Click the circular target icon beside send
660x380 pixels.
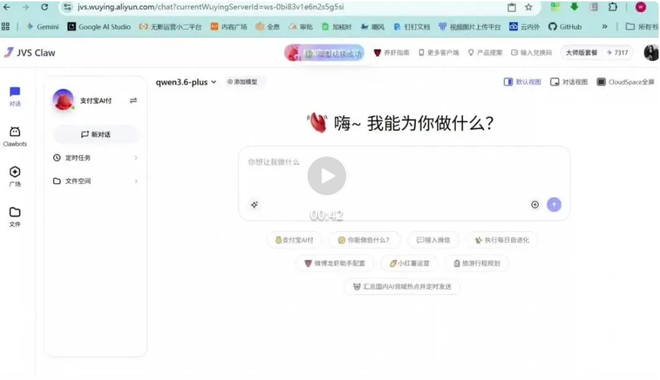click(x=535, y=205)
